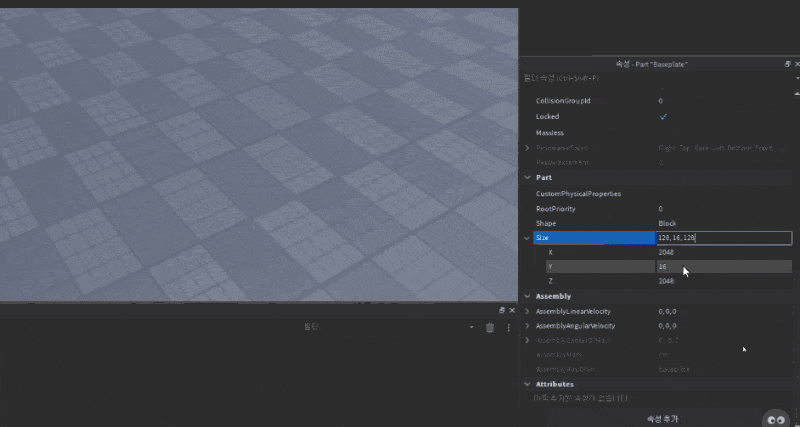Expand the AssemblyAngularVelocity property
Viewport: 800px width, 427px height.
[527, 326]
